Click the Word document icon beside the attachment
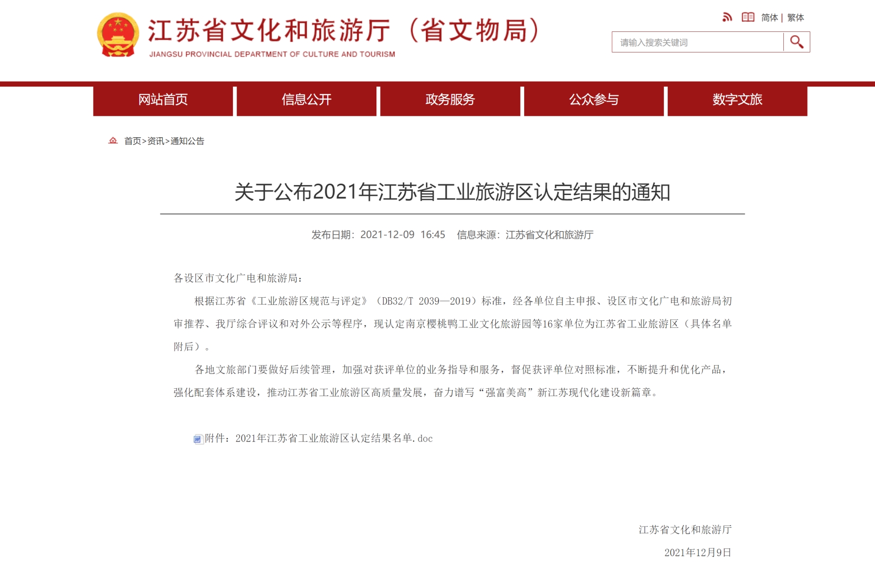 [x=198, y=439]
